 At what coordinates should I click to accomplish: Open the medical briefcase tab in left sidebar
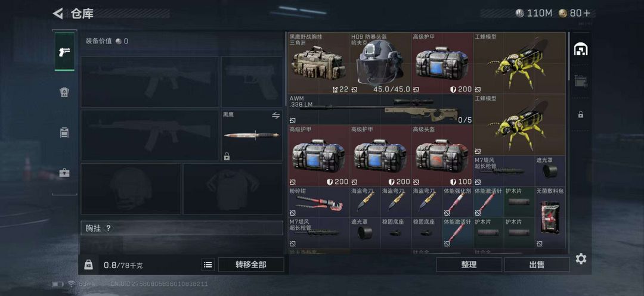pos(64,173)
